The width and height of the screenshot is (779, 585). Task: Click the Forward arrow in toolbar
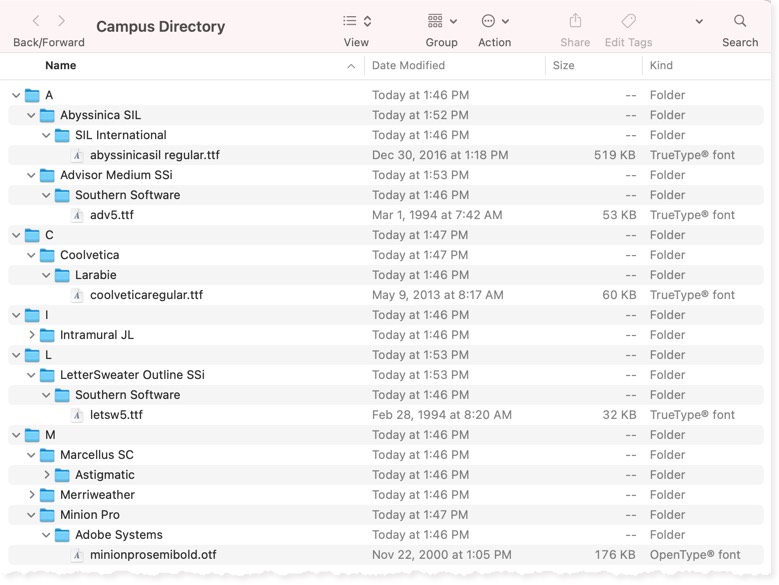click(61, 21)
